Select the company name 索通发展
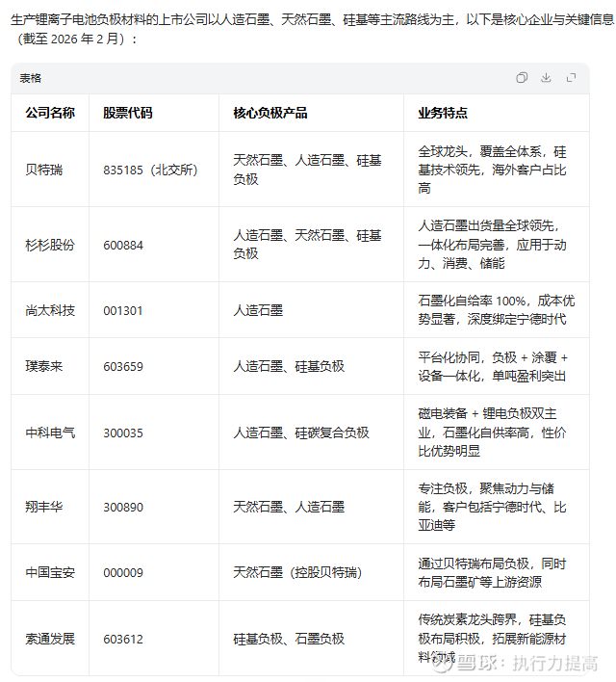 coord(50,639)
